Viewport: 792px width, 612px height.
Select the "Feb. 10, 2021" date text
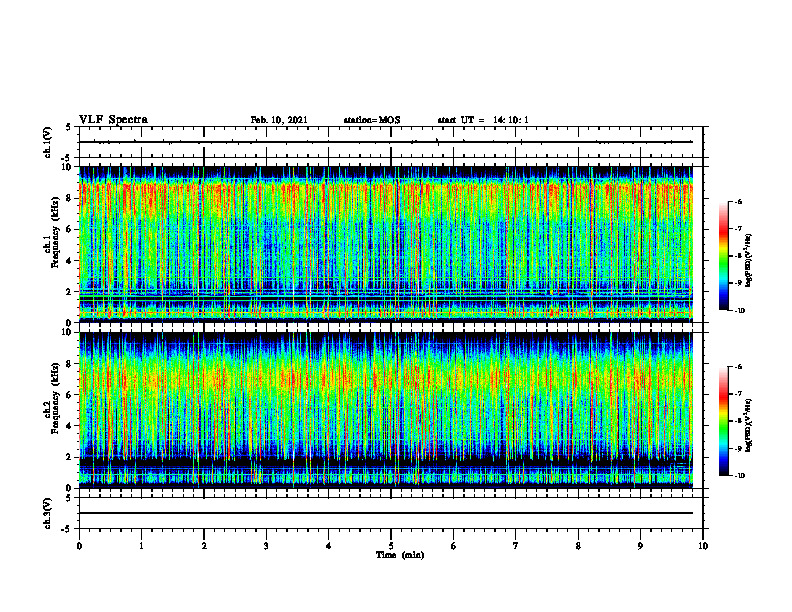[279, 120]
